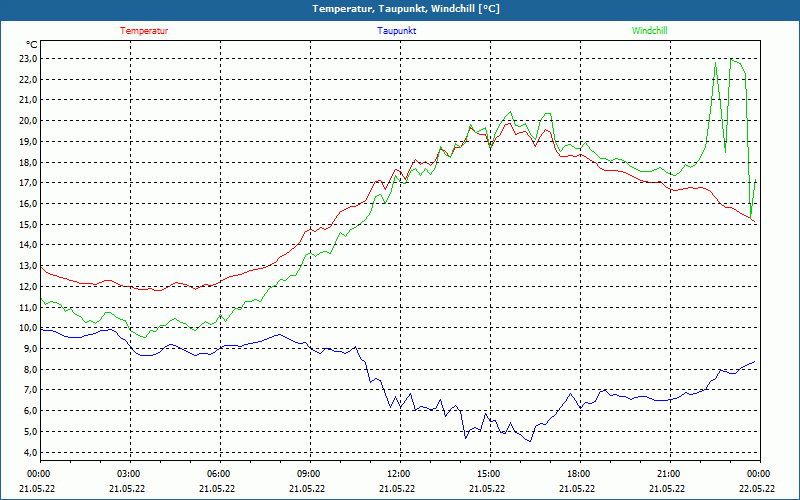Viewport: 800px width, 500px height.
Task: Click the 14,0 y-axis value
Action: pos(28,245)
